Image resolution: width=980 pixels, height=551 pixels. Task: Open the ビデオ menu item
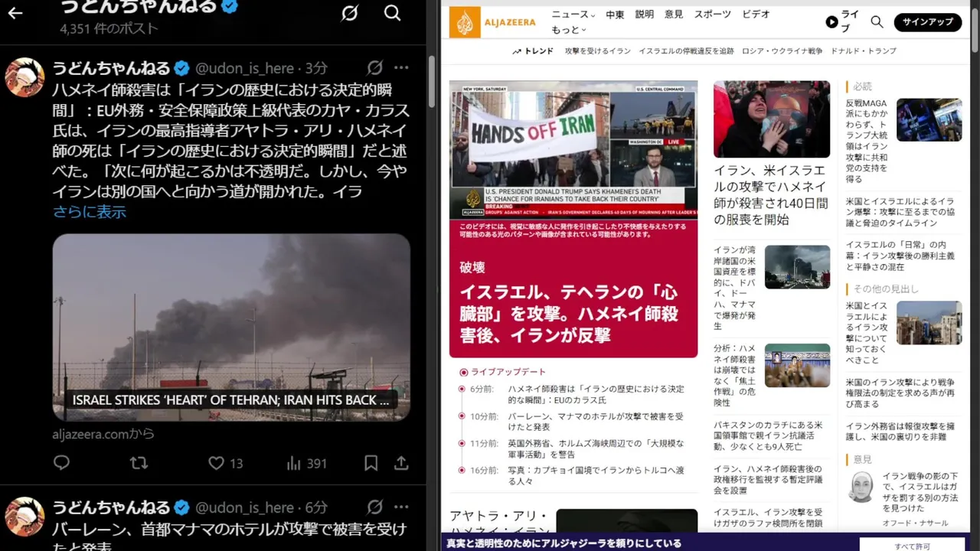coord(756,15)
